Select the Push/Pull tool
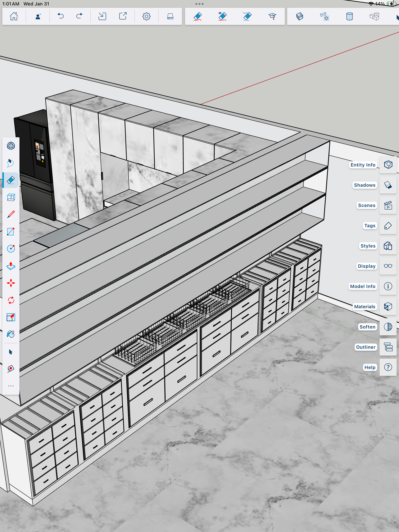 coord(11,266)
